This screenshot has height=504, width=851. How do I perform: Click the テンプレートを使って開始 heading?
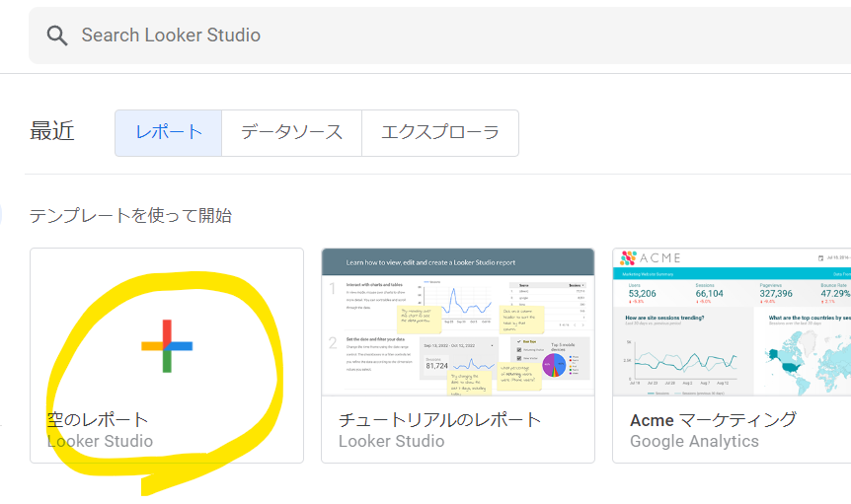(130, 216)
